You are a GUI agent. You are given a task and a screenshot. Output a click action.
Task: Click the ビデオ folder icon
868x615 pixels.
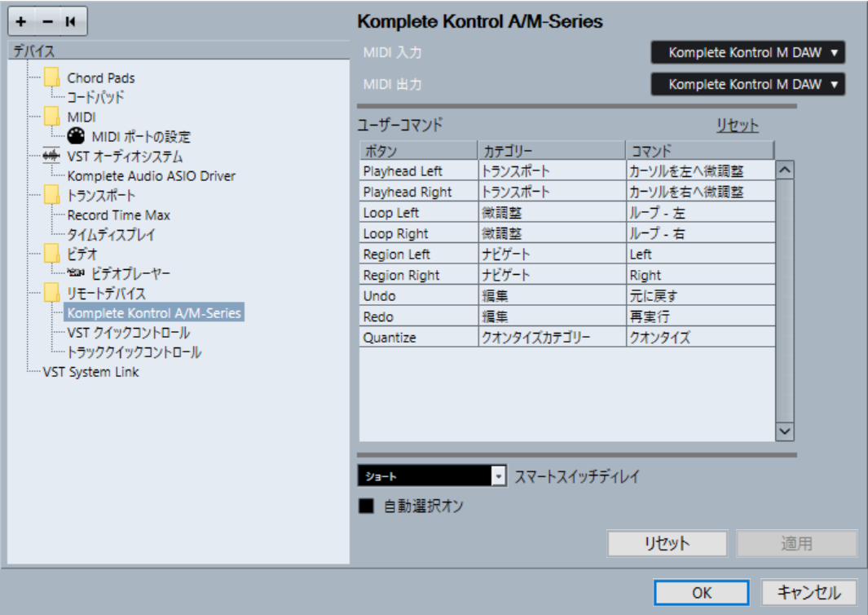point(51,254)
